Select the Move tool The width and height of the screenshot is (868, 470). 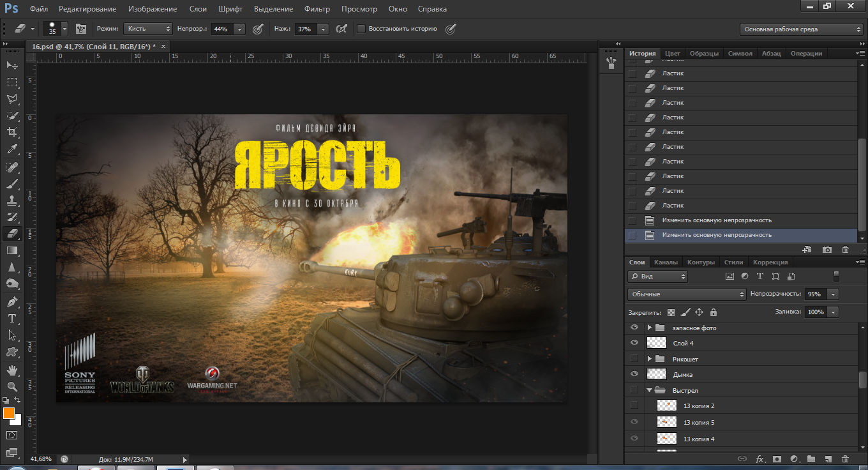pyautogui.click(x=11, y=66)
